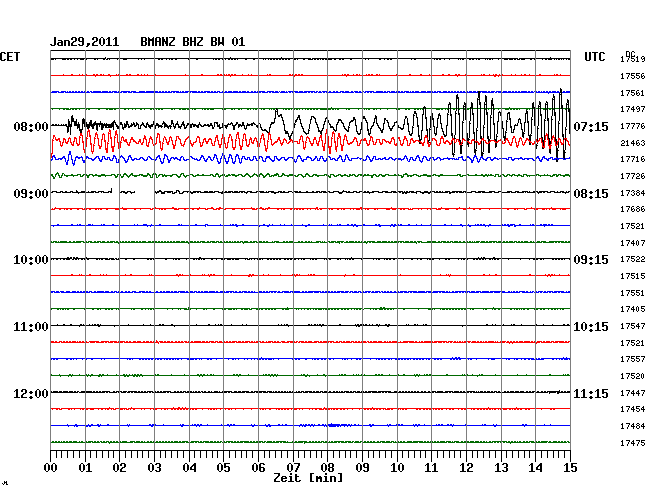Image resolution: width=650 pixels, height=494 pixels.
Task: Click minute label '05' on time axis
Action: click(223, 468)
